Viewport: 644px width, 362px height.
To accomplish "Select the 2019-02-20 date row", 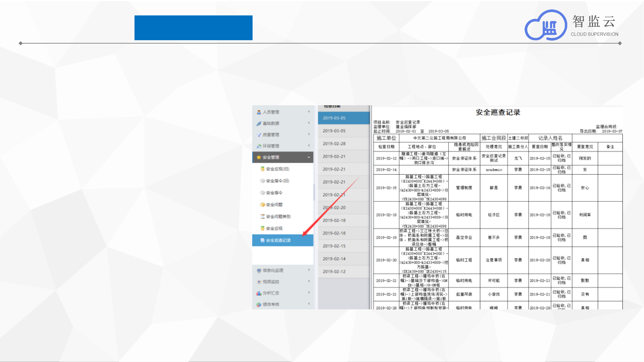I will (334, 207).
